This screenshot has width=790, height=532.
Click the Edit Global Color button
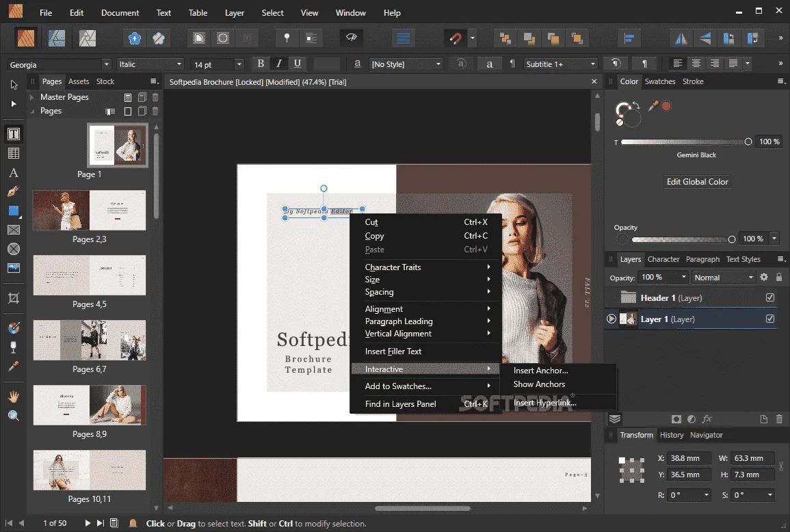(697, 181)
